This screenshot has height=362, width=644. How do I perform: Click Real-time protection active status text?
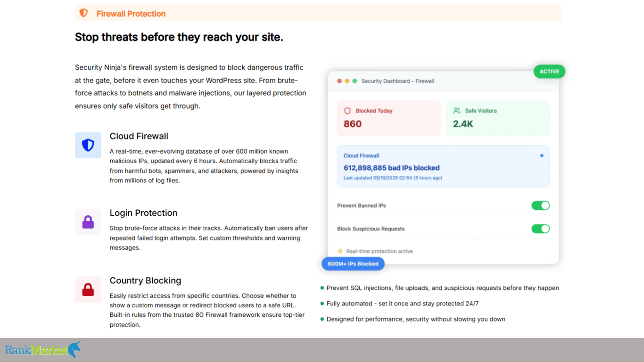pyautogui.click(x=380, y=251)
